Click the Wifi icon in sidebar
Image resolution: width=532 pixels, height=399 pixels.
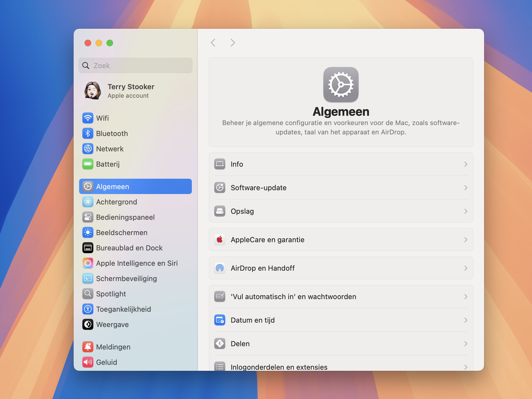pos(88,118)
